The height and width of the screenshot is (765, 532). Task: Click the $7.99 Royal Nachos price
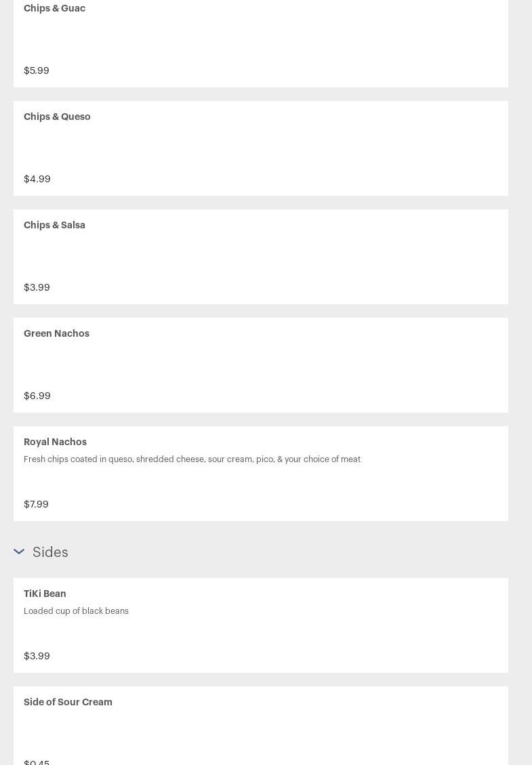click(x=36, y=504)
